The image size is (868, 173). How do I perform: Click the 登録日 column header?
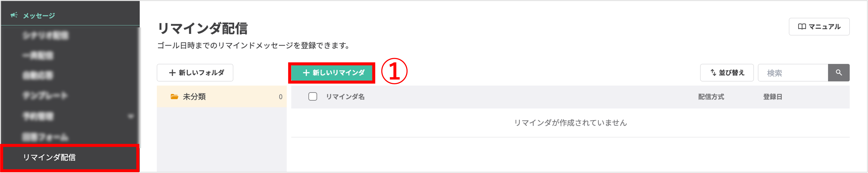point(772,97)
